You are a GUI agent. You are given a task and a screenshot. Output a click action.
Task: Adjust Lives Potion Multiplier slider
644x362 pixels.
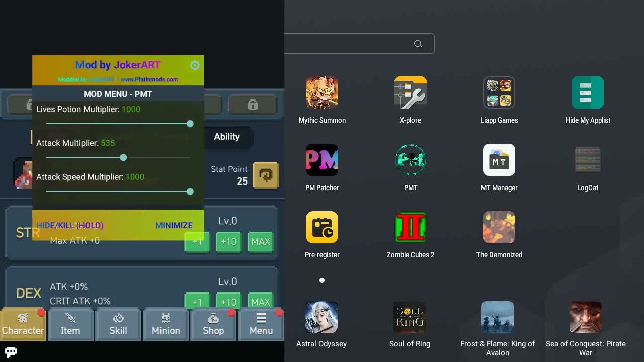118,124
